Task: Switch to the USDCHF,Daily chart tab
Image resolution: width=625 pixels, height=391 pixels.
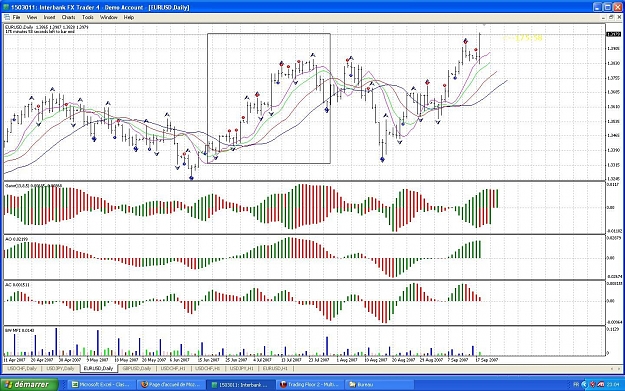Action: [x=22, y=369]
